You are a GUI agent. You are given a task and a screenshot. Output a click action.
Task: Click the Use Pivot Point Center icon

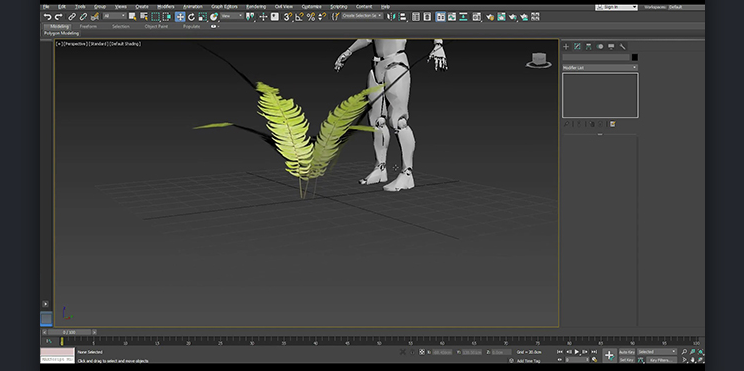[251, 17]
